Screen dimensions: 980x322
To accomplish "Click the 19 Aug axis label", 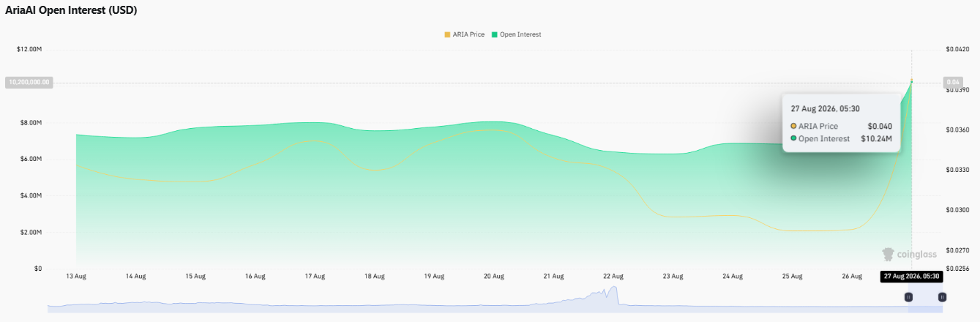I will [x=434, y=277].
